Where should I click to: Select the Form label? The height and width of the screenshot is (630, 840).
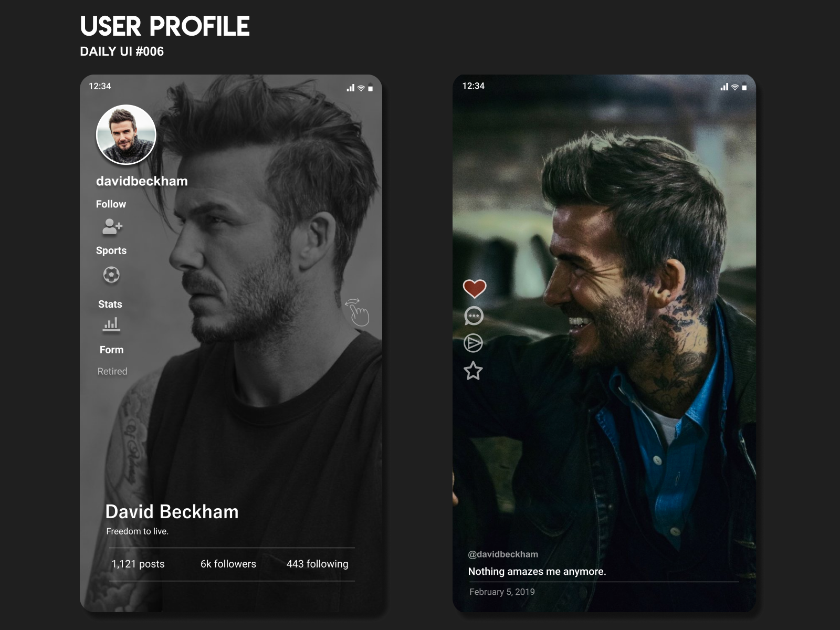click(x=112, y=350)
